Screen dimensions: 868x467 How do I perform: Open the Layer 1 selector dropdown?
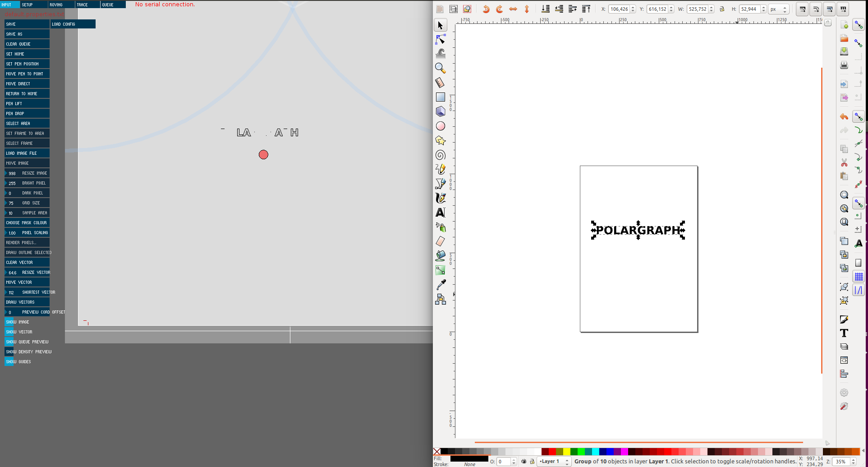tap(554, 462)
